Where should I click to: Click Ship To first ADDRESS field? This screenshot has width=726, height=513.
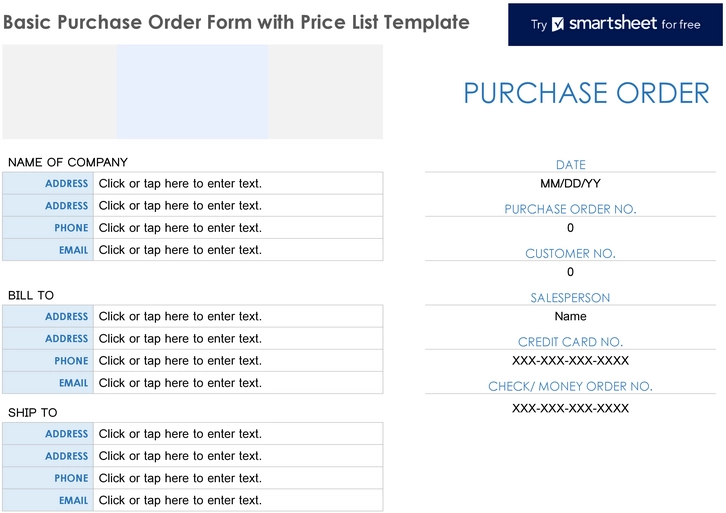click(x=237, y=434)
